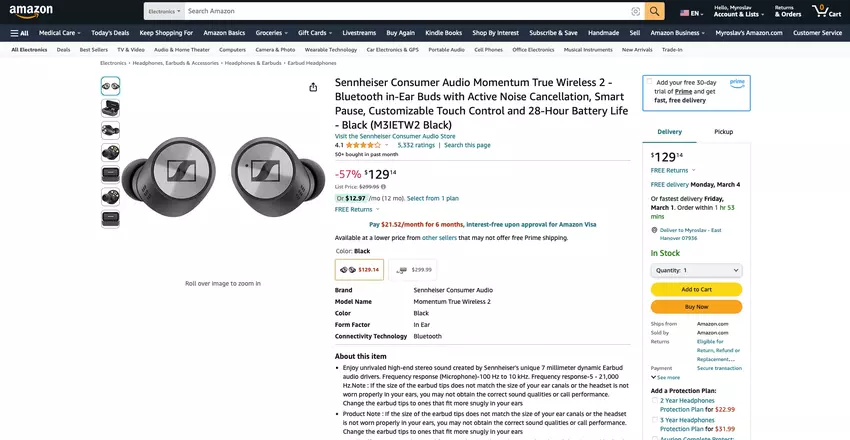
Task: Switch to the Pickup tab
Action: [x=723, y=132]
